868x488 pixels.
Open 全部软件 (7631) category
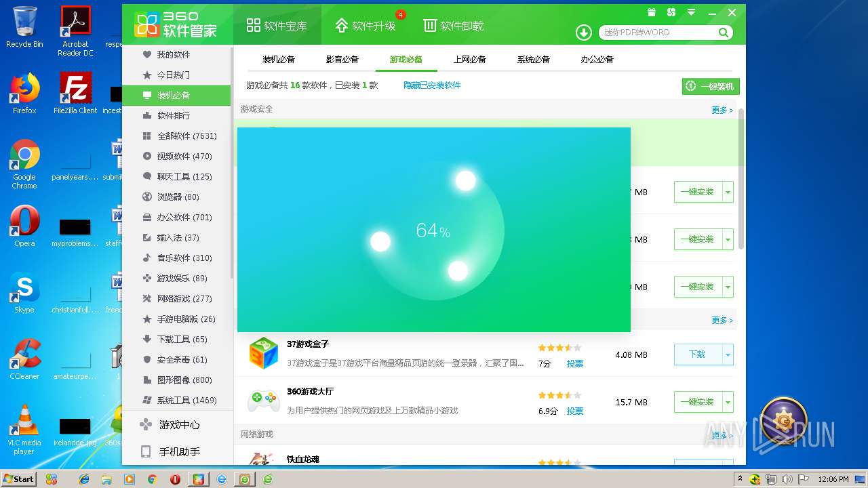pos(176,136)
